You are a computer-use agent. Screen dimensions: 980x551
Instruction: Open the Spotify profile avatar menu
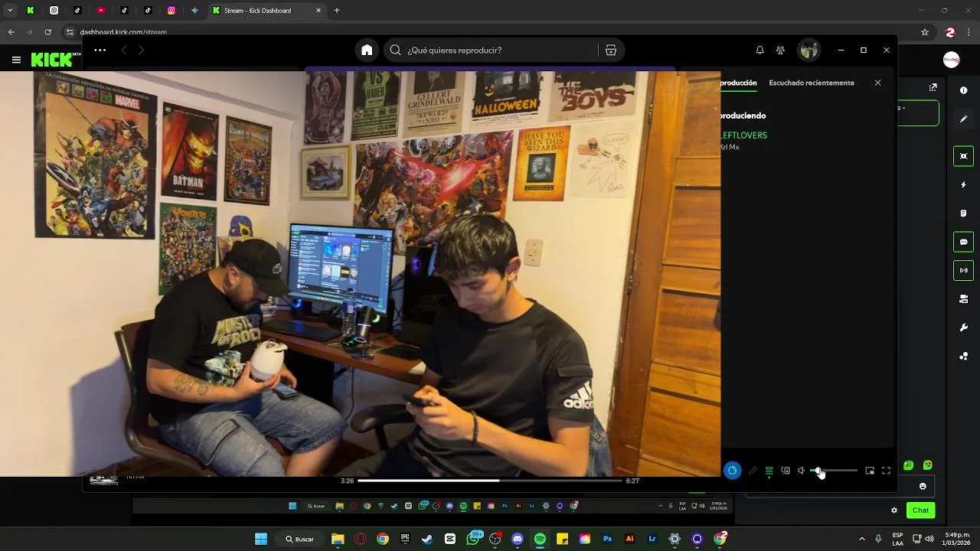[x=808, y=50]
